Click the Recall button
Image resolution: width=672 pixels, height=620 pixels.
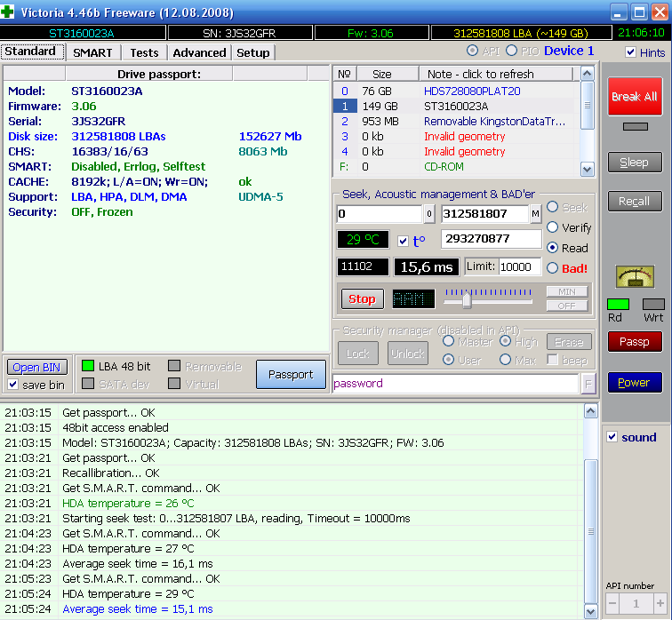tap(635, 202)
